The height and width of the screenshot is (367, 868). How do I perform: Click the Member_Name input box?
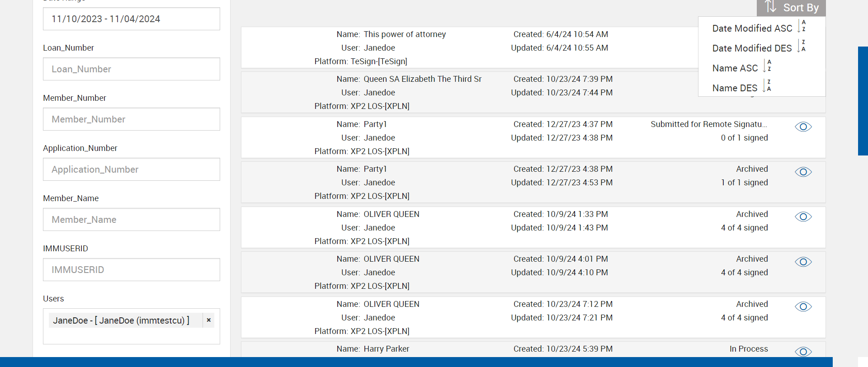tap(131, 220)
